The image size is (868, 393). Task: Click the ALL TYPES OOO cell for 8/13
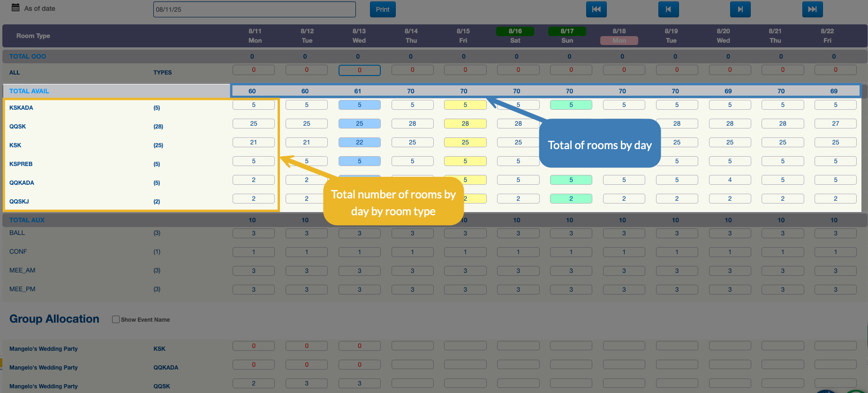[359, 70]
